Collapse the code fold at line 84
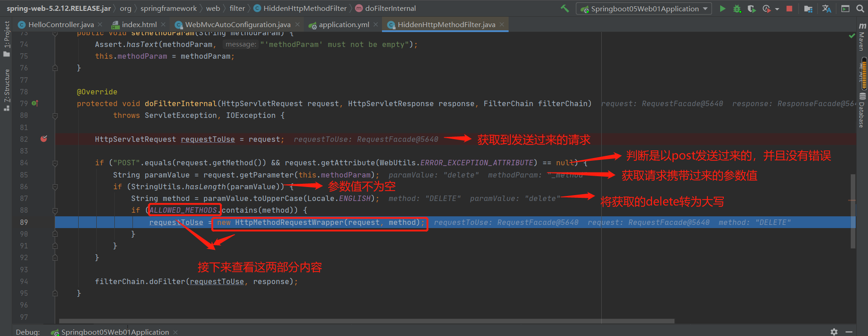Image resolution: width=868 pixels, height=336 pixels. [x=55, y=163]
